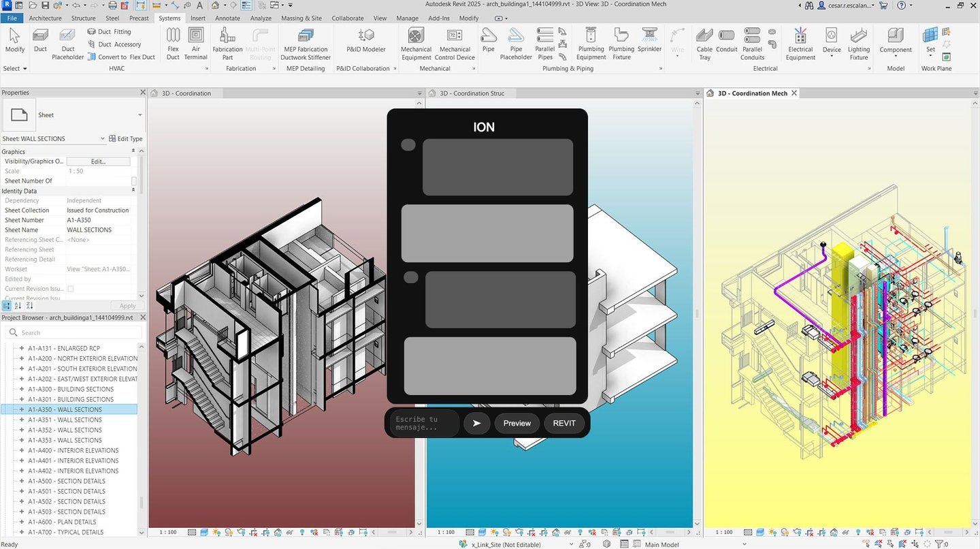The width and height of the screenshot is (980, 549).
Task: Place a Plumbing Fixture
Action: coord(621,44)
